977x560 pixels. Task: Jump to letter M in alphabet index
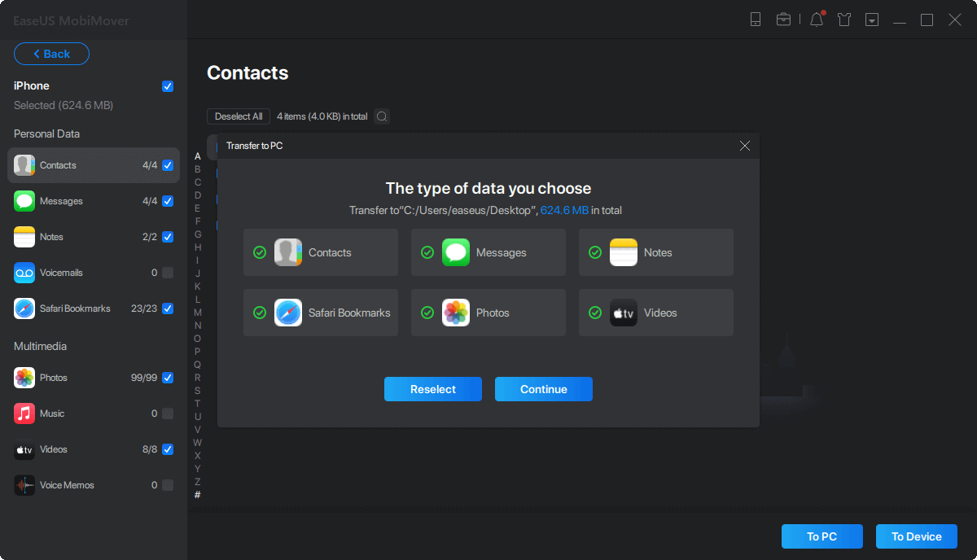coord(198,313)
